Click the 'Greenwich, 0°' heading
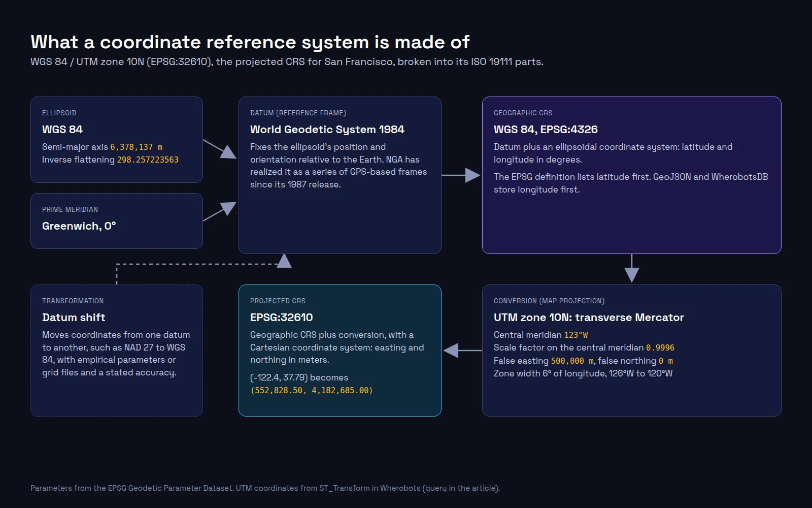 tap(79, 226)
